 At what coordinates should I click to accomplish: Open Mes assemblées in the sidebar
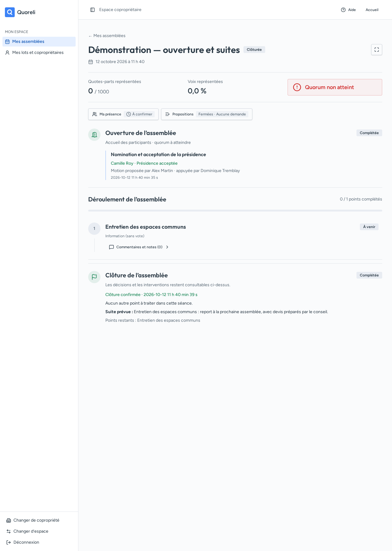(x=39, y=42)
